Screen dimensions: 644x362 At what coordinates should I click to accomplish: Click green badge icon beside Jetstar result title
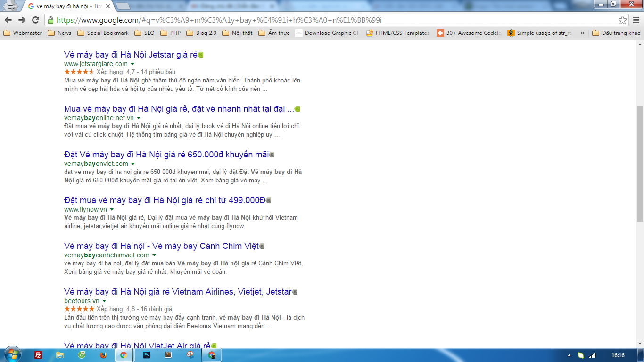tap(201, 55)
